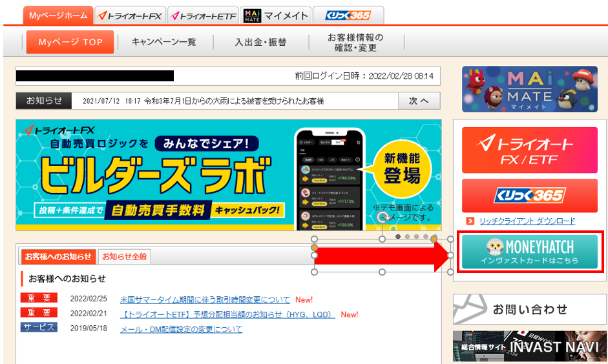Click the トライオートFX logo on banner

pos(59,130)
